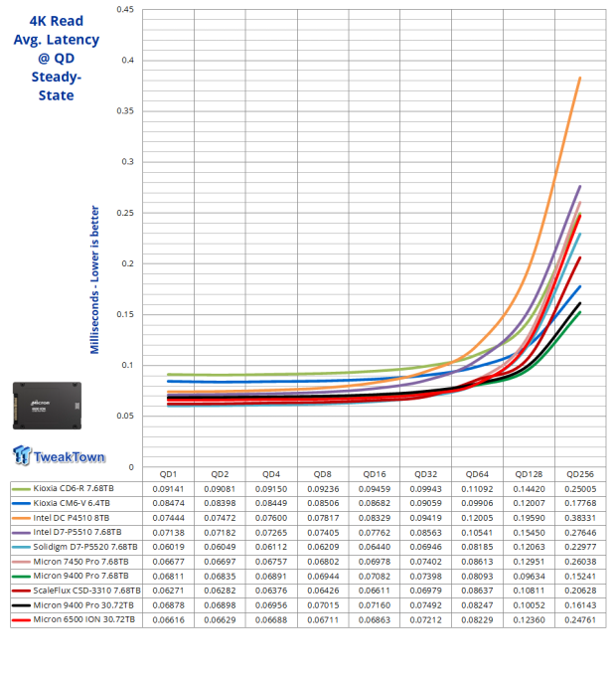The width and height of the screenshot is (616, 678).
Task: Select the 'Micron 7450 Pro 7.68TB' label
Action: [x=80, y=562]
